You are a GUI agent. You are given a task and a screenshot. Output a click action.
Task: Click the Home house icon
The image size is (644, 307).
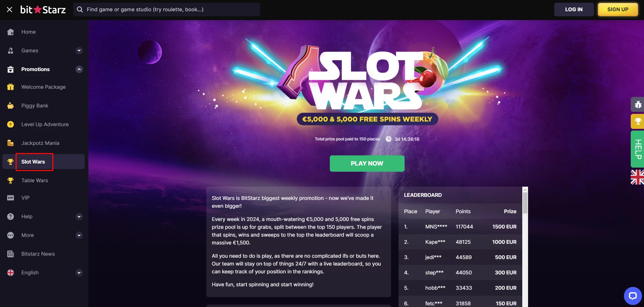11,32
